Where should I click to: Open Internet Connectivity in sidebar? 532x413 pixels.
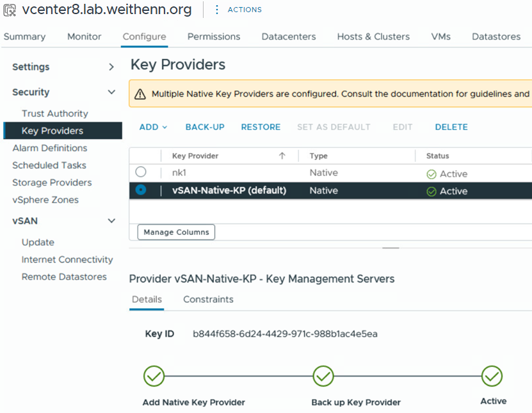(67, 259)
